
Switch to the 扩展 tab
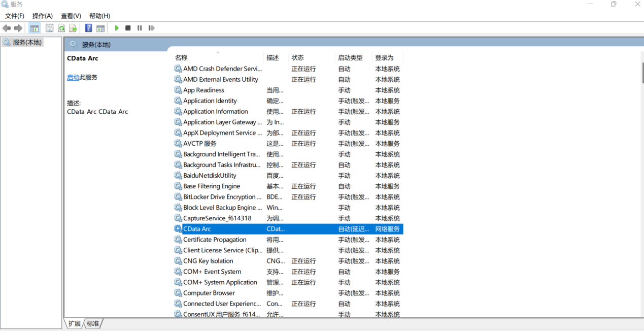(74, 323)
